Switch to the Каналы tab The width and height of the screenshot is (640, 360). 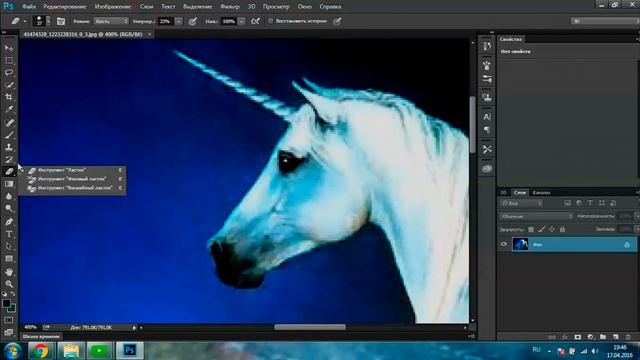(x=541, y=193)
